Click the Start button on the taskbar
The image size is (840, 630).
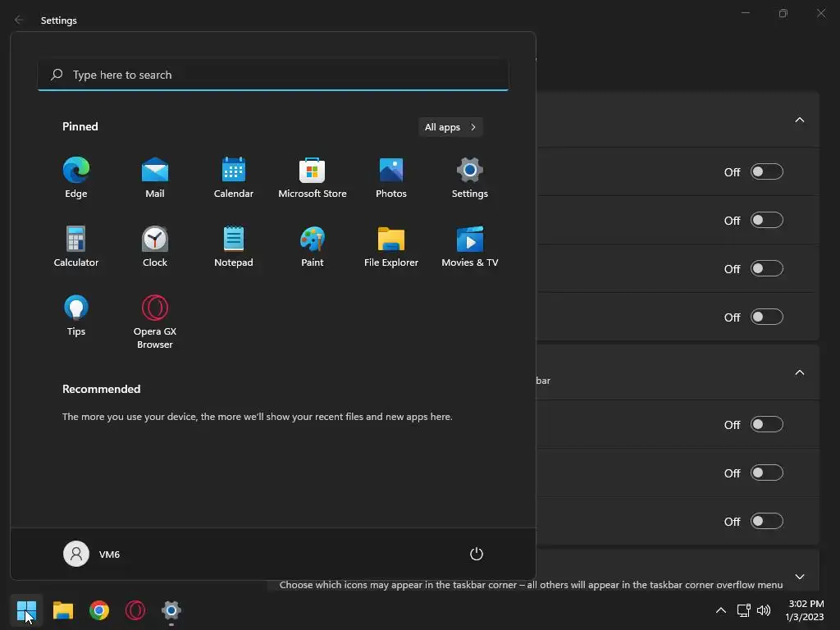[x=26, y=610]
